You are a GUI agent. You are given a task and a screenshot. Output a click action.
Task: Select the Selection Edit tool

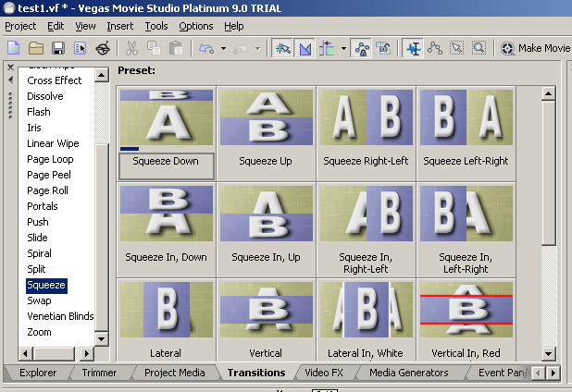point(456,48)
